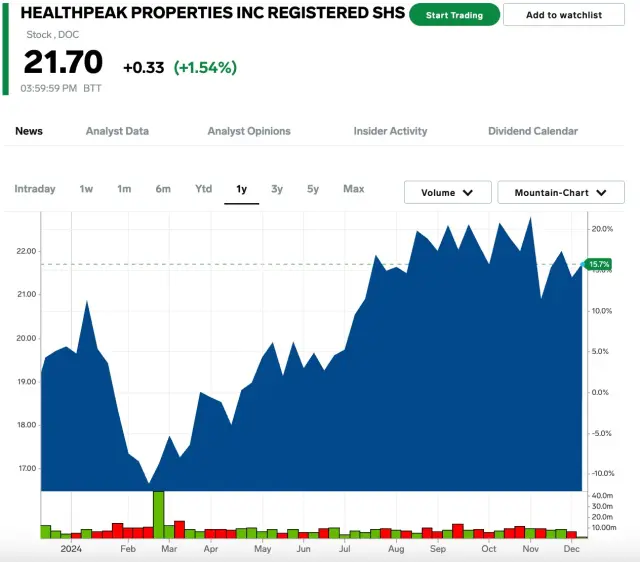
Task: Select the 1w chart range
Action: click(x=86, y=189)
